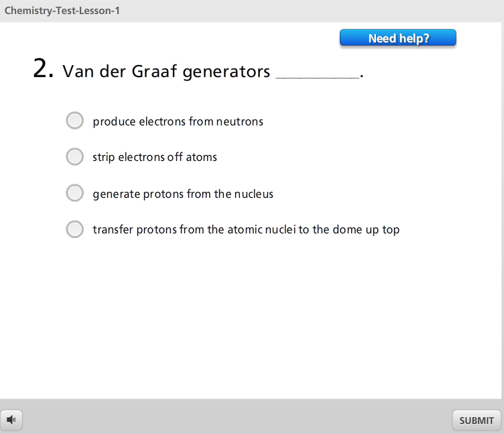Select radio for transfer protons to dome
The width and height of the screenshot is (504, 434).
coord(75,229)
